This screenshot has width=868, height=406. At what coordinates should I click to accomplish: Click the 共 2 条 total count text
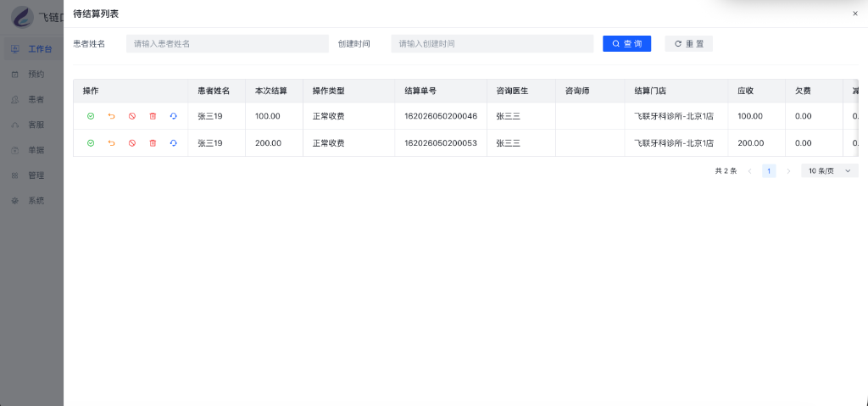[x=726, y=171]
